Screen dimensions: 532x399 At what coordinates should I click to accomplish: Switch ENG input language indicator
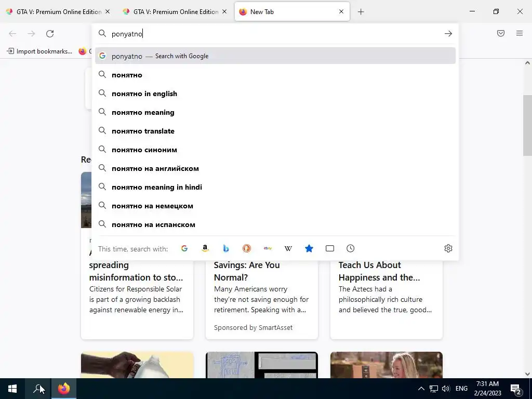(461, 389)
